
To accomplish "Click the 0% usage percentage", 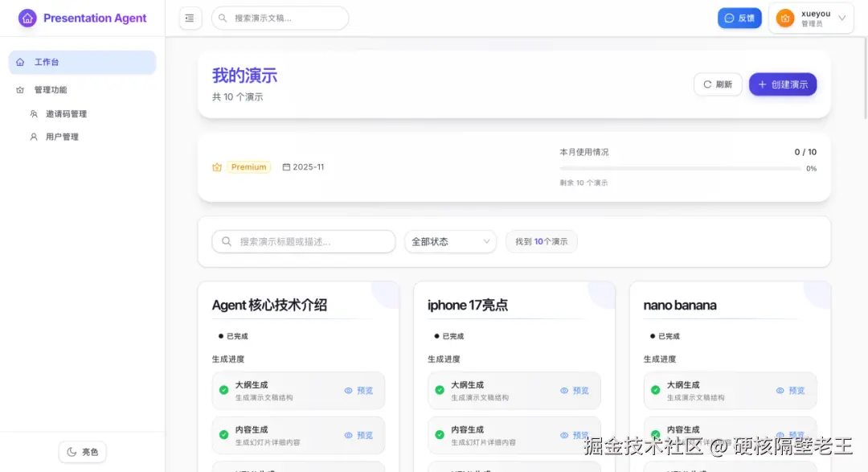I will point(812,168).
